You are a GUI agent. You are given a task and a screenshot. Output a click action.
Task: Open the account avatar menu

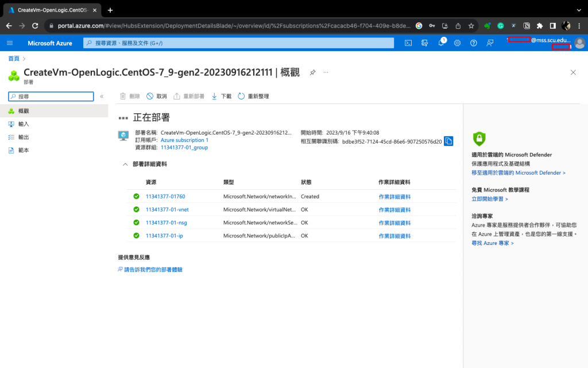[579, 43]
